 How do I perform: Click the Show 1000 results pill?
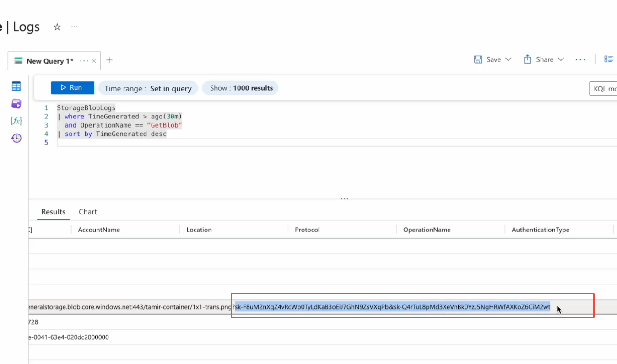coord(240,88)
